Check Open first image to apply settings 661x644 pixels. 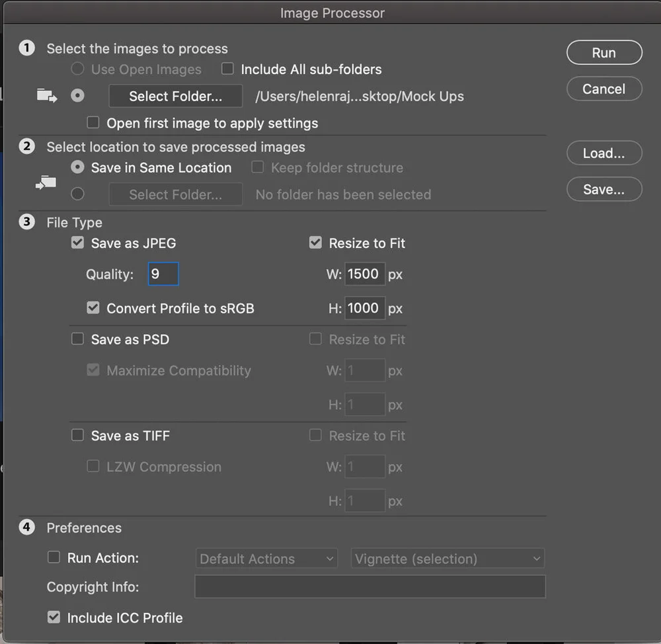(x=93, y=122)
